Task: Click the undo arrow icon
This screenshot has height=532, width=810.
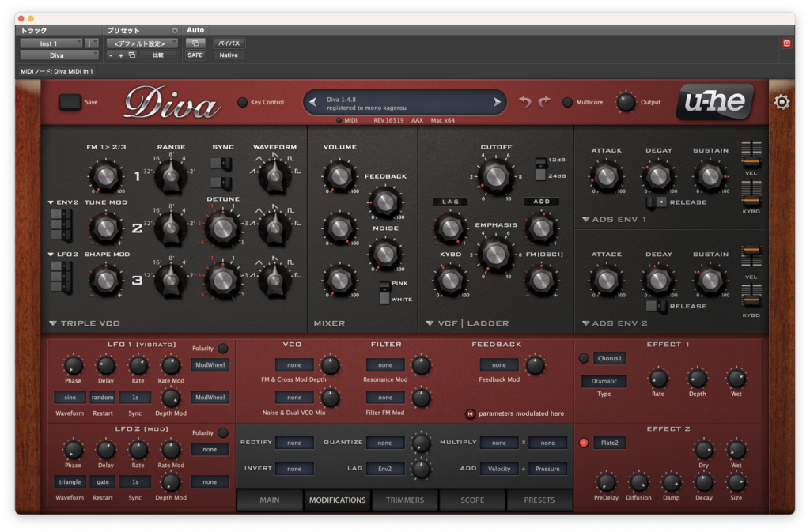Action: (525, 102)
